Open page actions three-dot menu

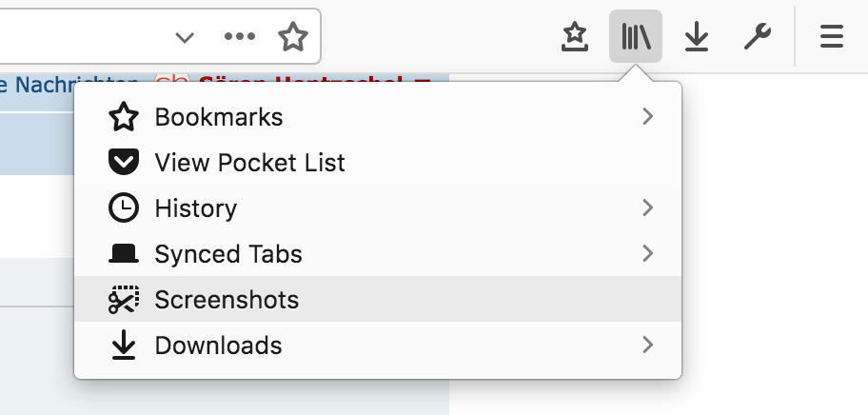239,37
